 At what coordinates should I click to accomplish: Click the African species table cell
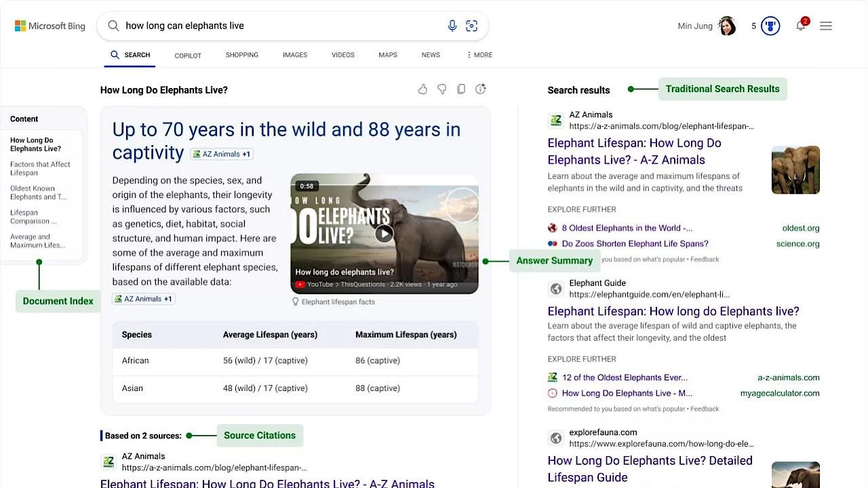point(135,361)
